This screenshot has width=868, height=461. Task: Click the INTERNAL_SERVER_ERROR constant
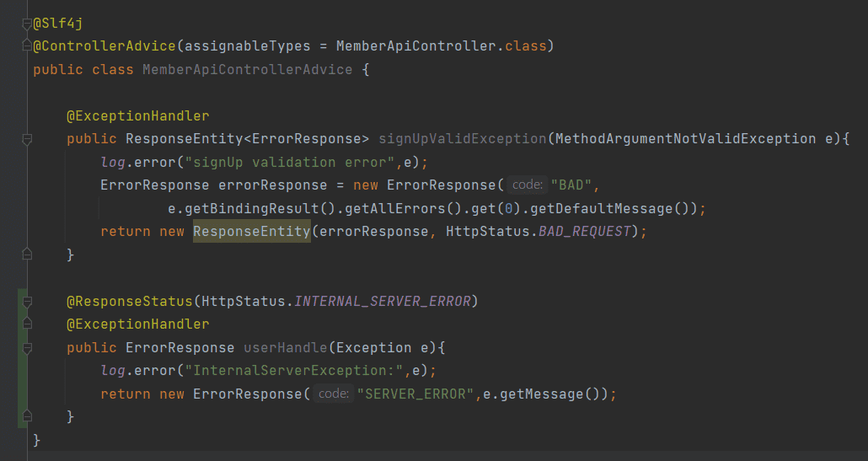(382, 301)
